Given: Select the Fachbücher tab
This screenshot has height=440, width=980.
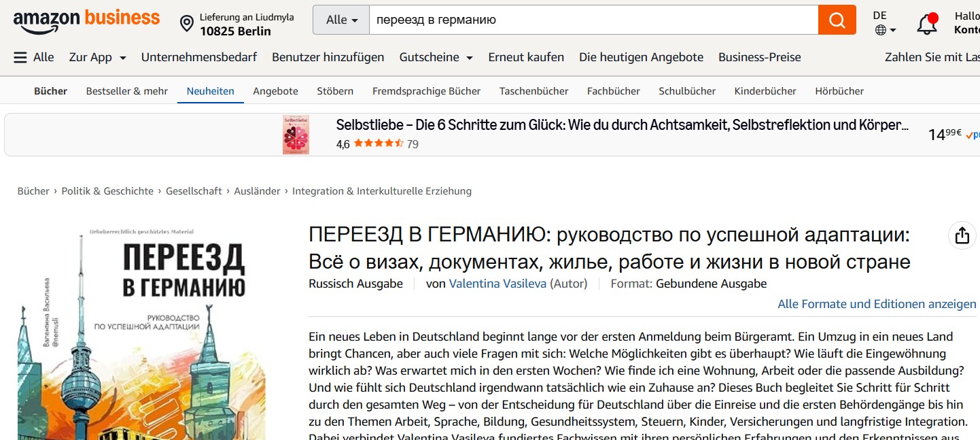Looking at the screenshot, I should (614, 91).
